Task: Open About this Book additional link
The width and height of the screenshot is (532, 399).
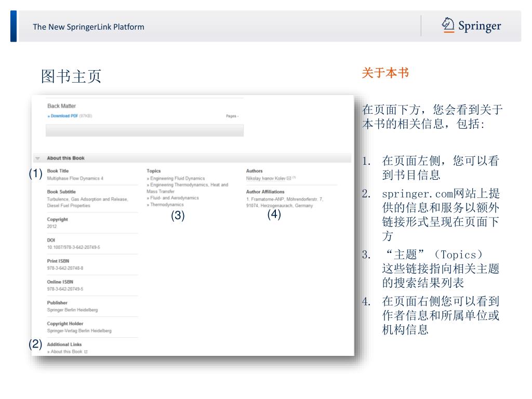Action: (66, 352)
